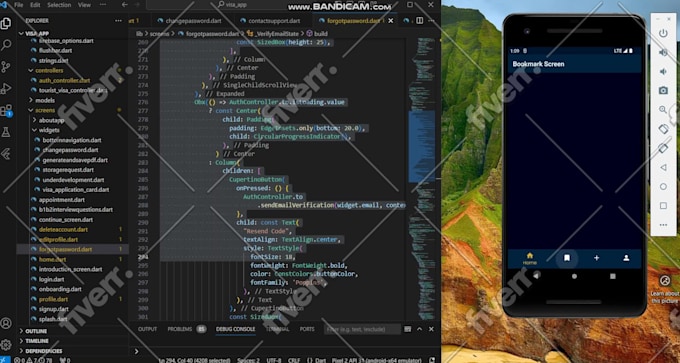Close the forgotpassword.dart tab
The height and width of the screenshot is (363, 680).
(391, 20)
